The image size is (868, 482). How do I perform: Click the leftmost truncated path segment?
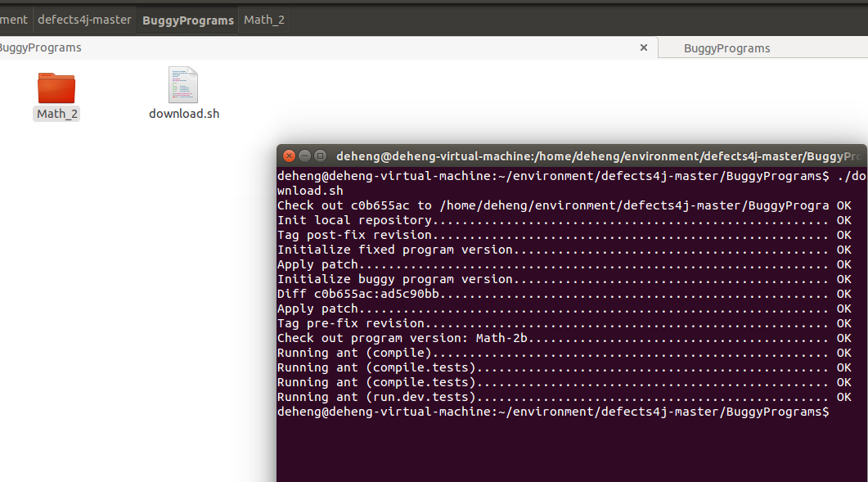[13, 20]
